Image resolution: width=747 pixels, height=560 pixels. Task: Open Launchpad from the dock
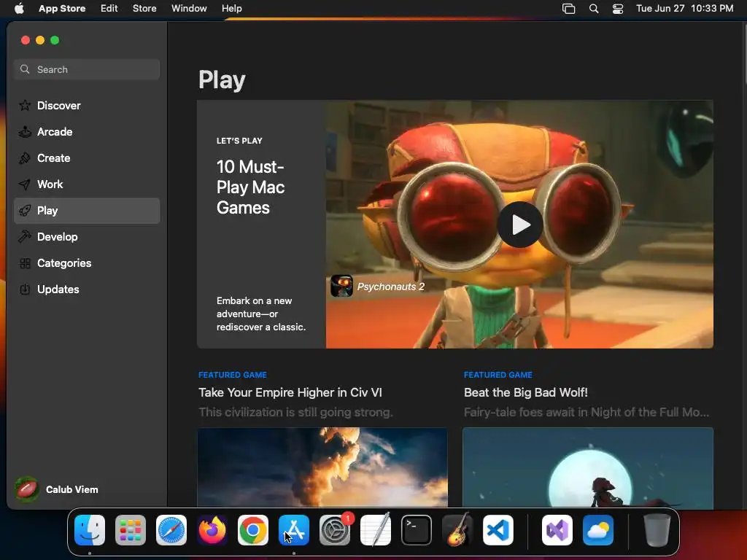coord(131,530)
